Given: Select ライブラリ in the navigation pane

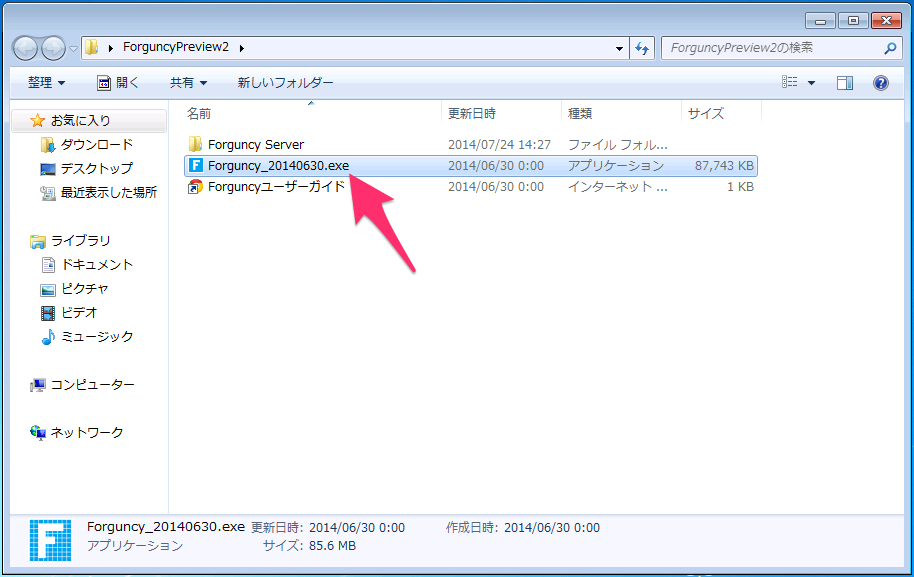Looking at the screenshot, I should 80,241.
